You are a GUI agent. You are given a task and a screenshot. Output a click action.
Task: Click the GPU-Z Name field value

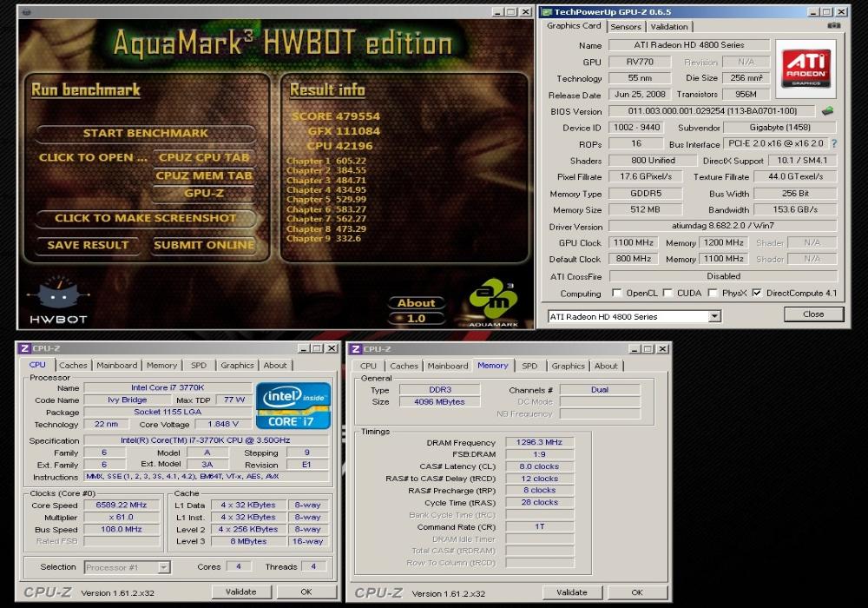689,45
